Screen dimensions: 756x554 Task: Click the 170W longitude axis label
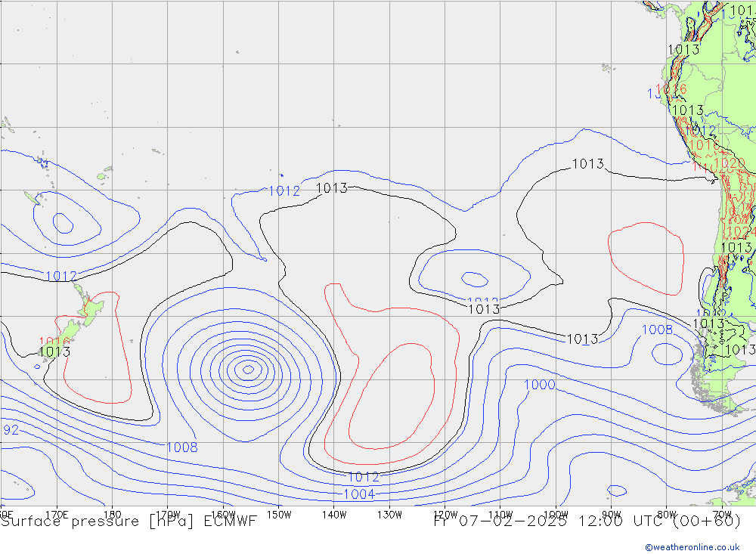(x=169, y=515)
